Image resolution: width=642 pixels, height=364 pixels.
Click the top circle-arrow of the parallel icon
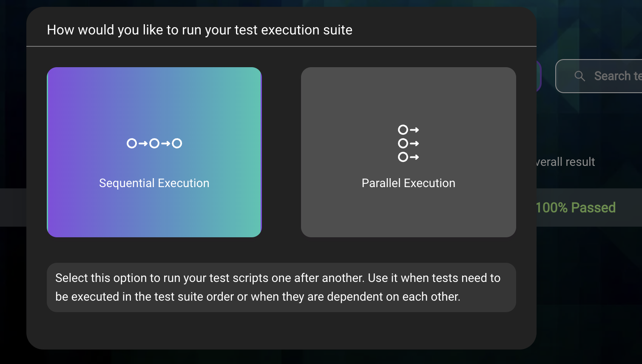coord(408,129)
